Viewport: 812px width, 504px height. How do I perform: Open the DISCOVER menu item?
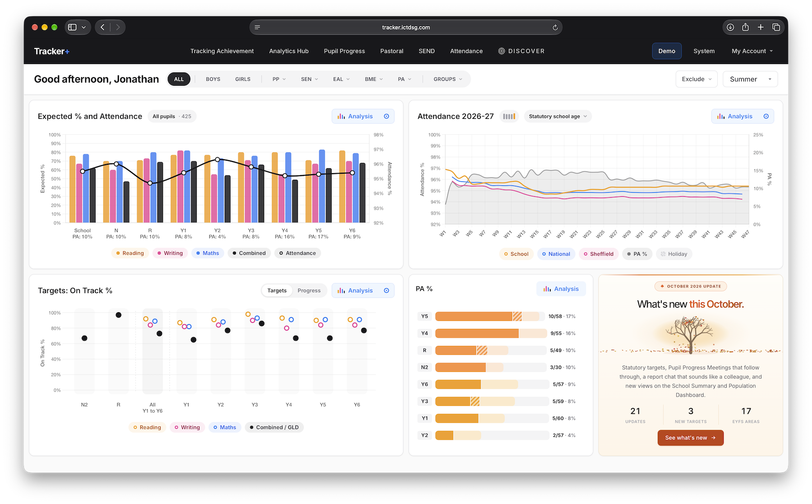pyautogui.click(x=521, y=51)
